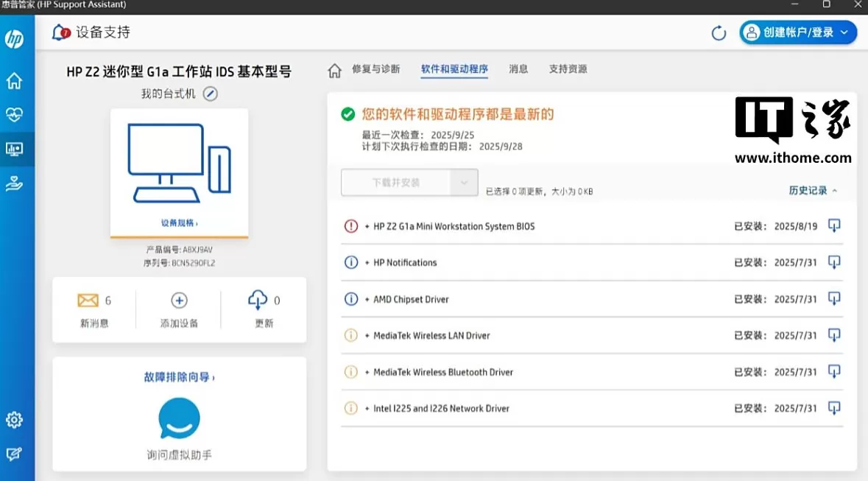Click the refresh icon in top bar
The height and width of the screenshot is (481, 868).
coord(719,33)
